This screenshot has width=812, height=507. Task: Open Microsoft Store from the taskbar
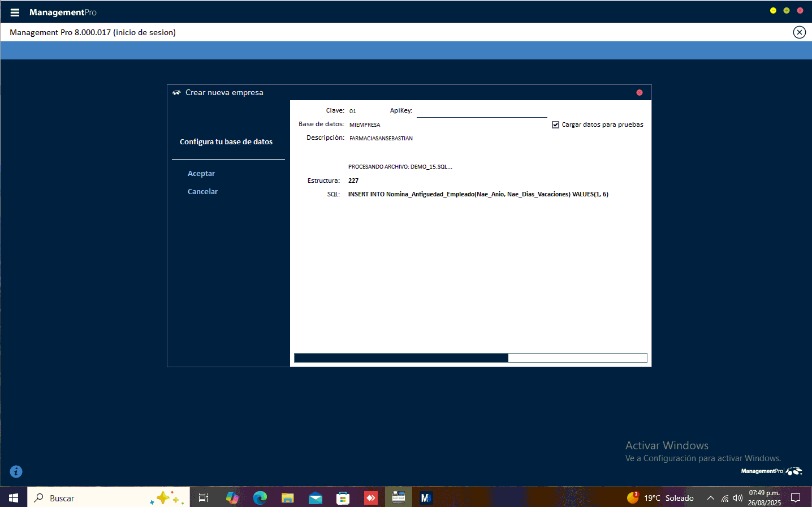[343, 498]
